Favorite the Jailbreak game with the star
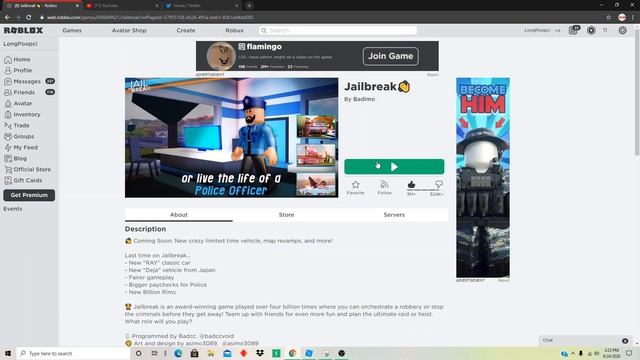Viewport: 640px width, 360px height. [356, 188]
